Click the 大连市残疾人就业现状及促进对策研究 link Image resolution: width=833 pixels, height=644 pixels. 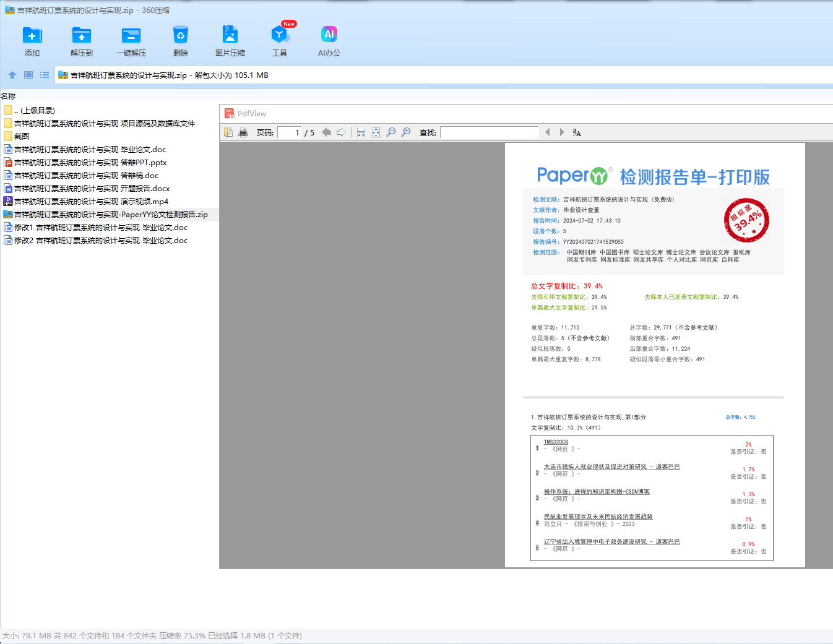pyautogui.click(x=611, y=466)
